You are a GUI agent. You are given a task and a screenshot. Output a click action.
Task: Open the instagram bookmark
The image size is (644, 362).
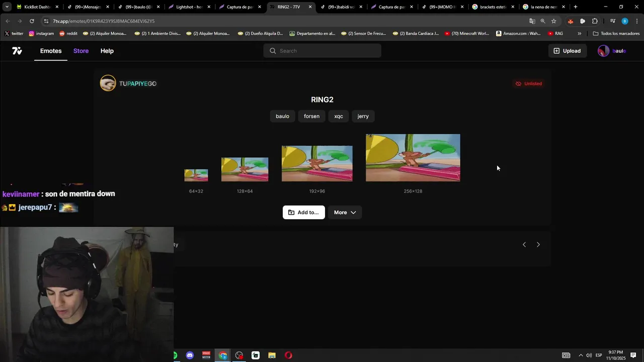click(41, 34)
